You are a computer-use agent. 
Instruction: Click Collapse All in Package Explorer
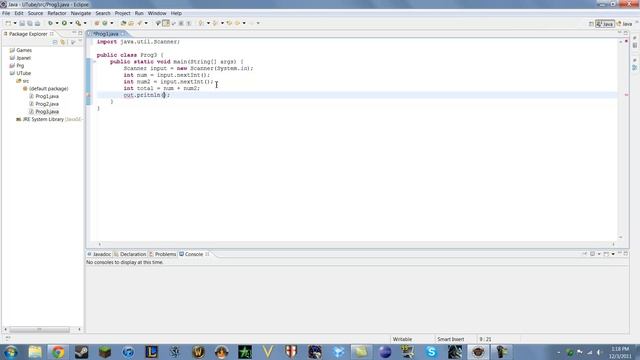55,42
